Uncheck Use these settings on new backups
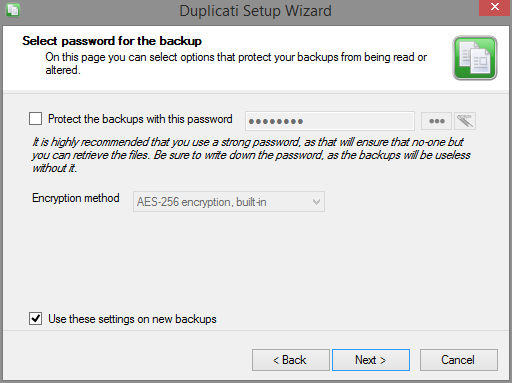This screenshot has height=383, width=512. point(35,319)
